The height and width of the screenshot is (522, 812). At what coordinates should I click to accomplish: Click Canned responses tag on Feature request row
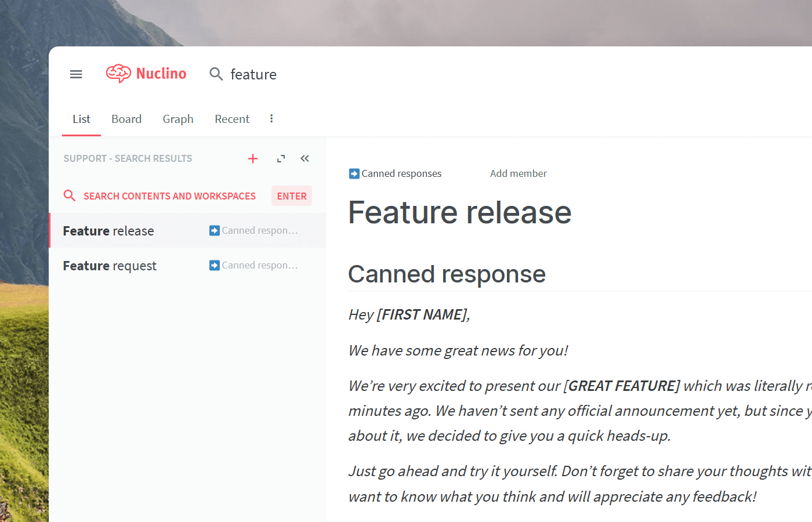point(254,265)
